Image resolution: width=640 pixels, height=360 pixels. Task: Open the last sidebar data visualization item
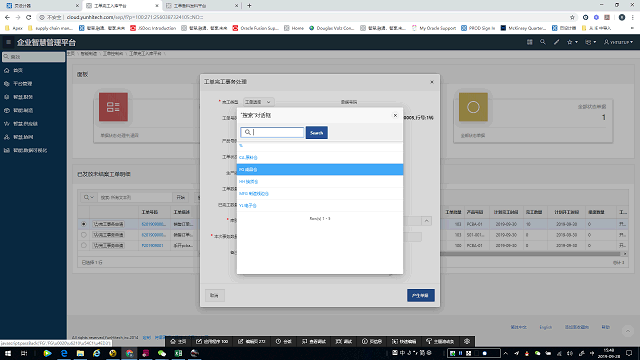click(33, 150)
